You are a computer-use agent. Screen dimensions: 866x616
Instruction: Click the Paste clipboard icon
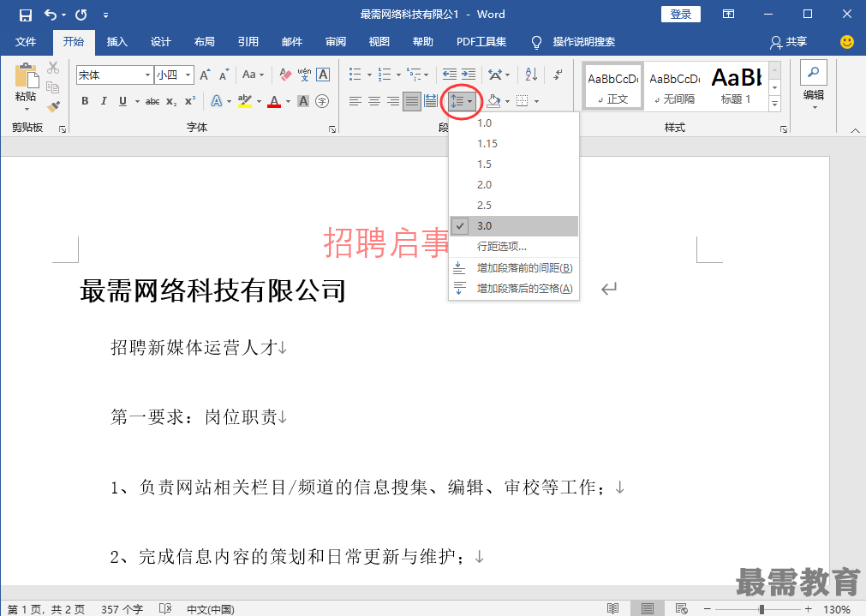pos(27,75)
